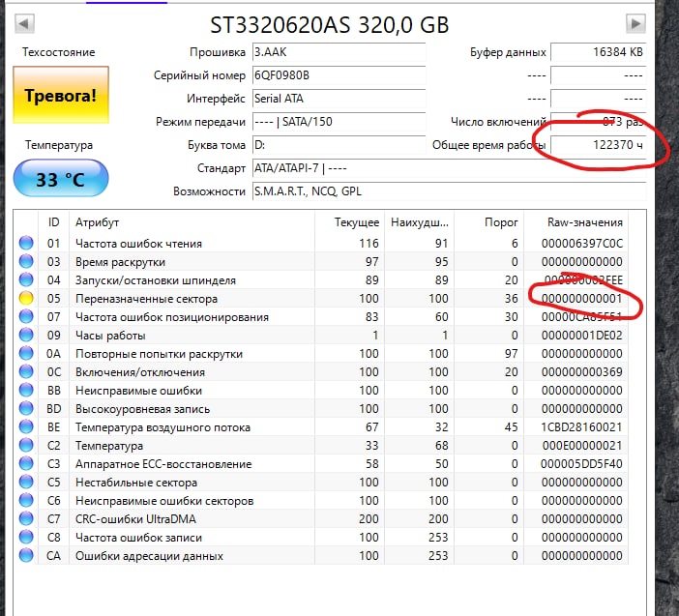Click the Серийный номер value field
The height and width of the screenshot is (616, 679).
point(337,75)
